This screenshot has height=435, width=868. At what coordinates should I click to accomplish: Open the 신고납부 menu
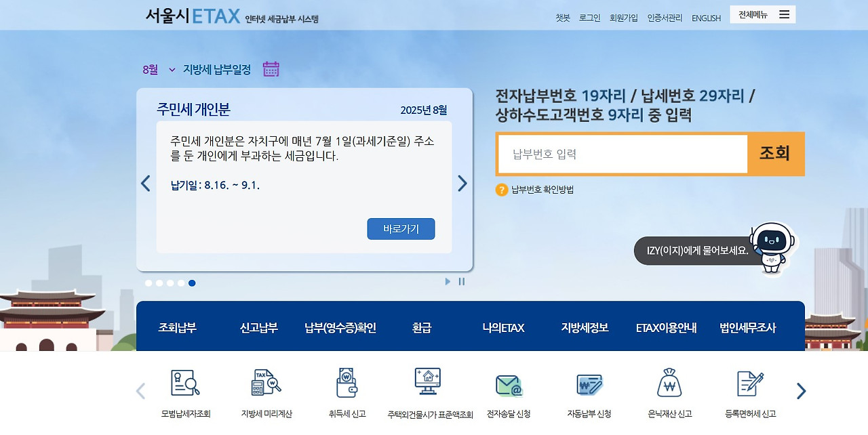pos(258,328)
